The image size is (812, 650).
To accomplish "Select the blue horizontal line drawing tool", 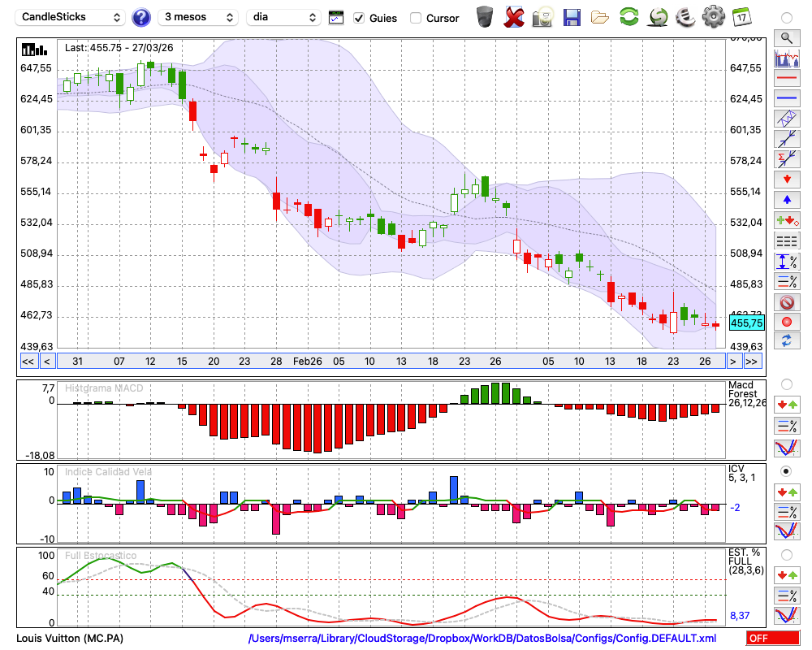I will pos(786,98).
